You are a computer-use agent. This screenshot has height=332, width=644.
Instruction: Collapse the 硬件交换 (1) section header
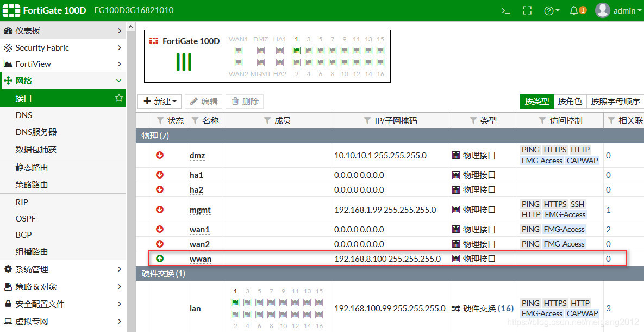tap(390, 274)
